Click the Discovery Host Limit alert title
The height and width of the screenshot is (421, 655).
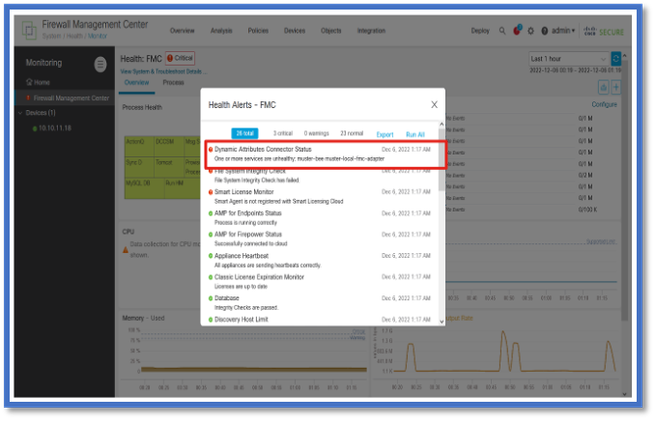click(x=241, y=320)
